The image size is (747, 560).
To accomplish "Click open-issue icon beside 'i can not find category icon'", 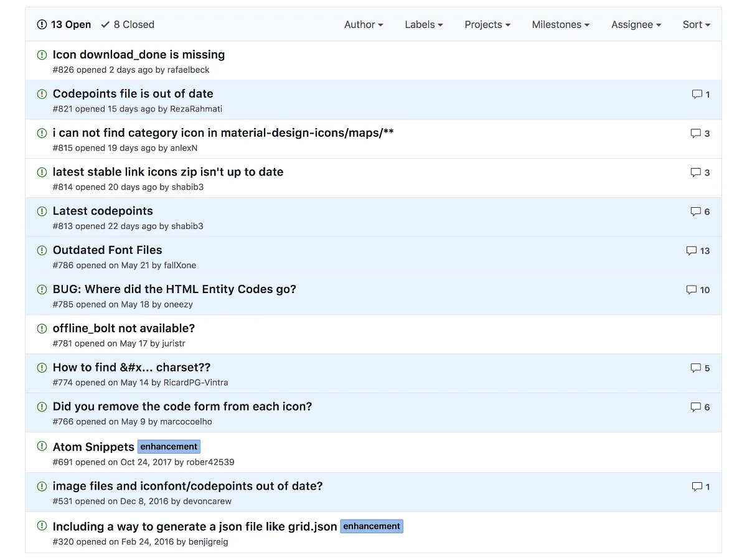I will [x=42, y=133].
